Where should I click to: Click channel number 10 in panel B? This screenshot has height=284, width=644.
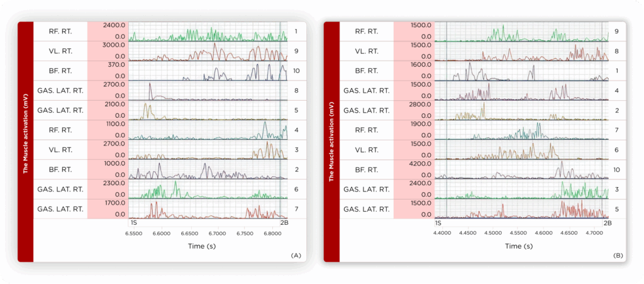[616, 169]
